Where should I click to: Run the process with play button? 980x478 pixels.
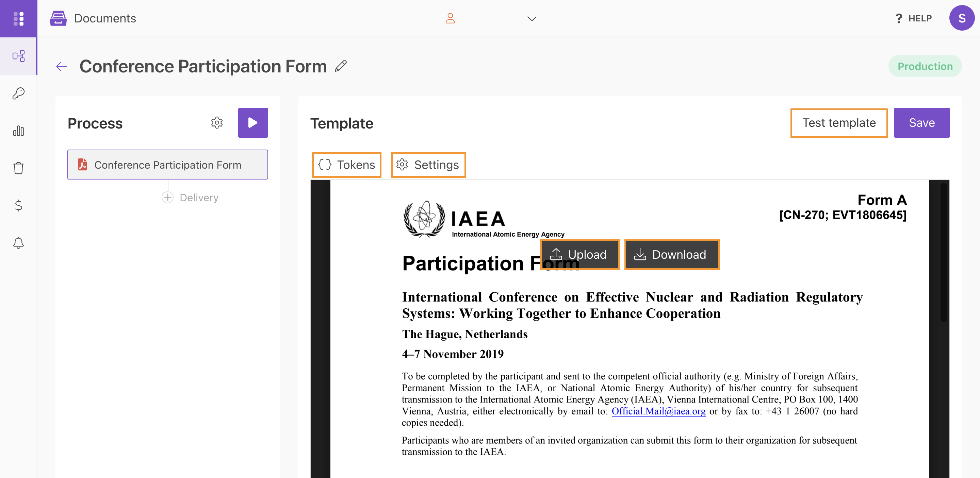point(253,123)
